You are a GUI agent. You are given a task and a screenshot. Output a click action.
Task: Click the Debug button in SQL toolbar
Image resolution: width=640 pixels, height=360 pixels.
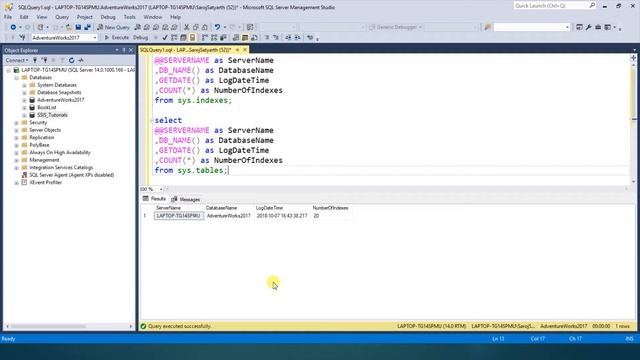click(140, 38)
